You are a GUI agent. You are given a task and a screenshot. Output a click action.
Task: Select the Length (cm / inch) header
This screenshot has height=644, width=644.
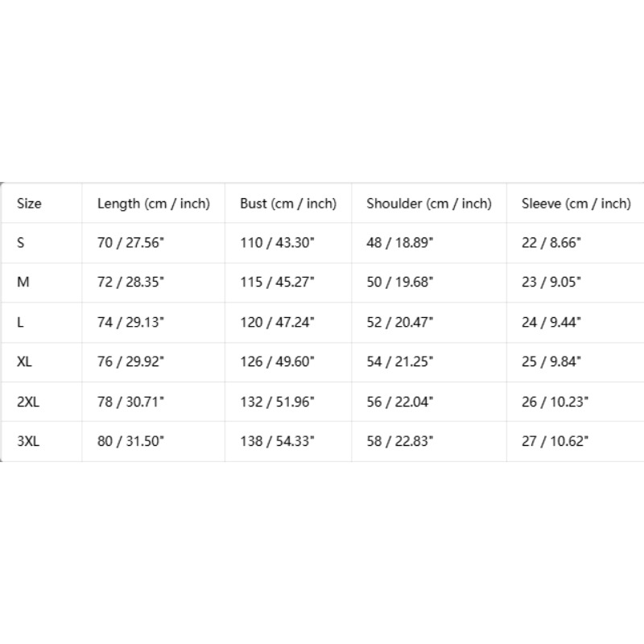tap(154, 204)
